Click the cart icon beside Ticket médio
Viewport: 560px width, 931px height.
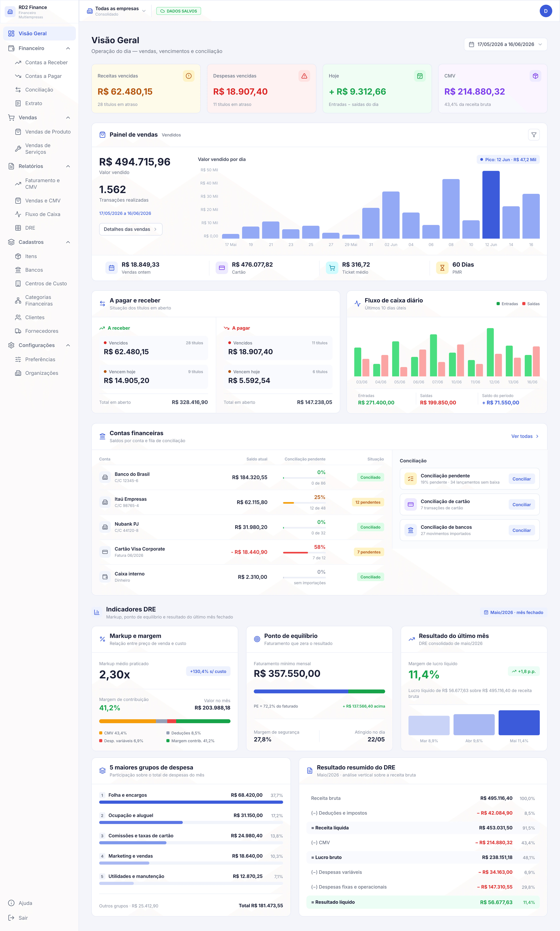(332, 268)
